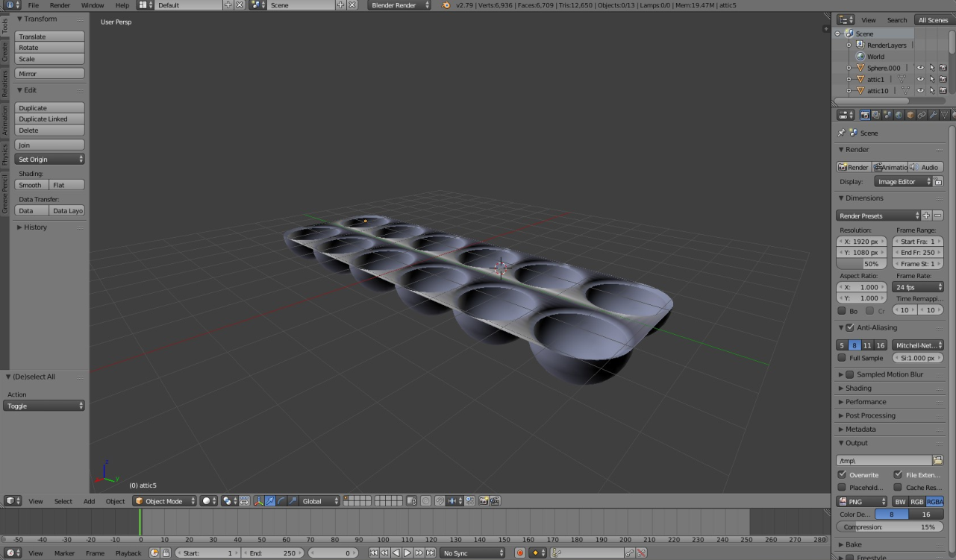Click the OpenGL render animation clapper icon
This screenshot has height=560, width=956.
click(x=494, y=501)
